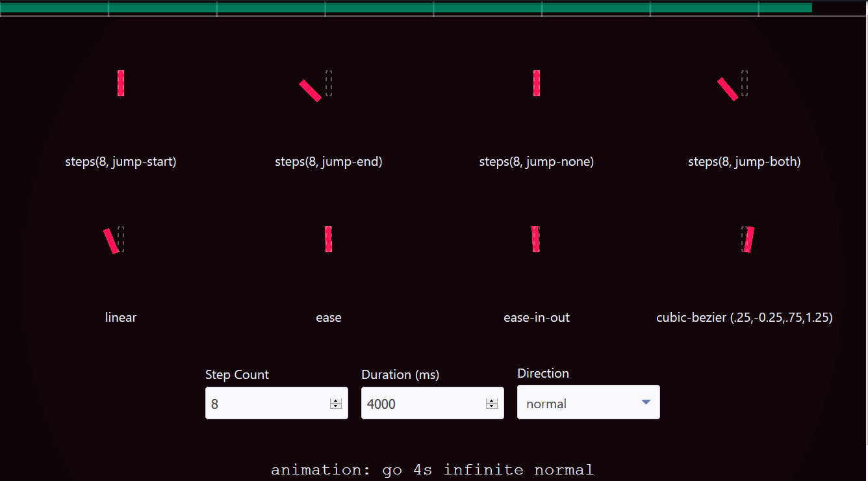This screenshot has height=481, width=868.
Task: Click the Direction label
Action: (543, 374)
